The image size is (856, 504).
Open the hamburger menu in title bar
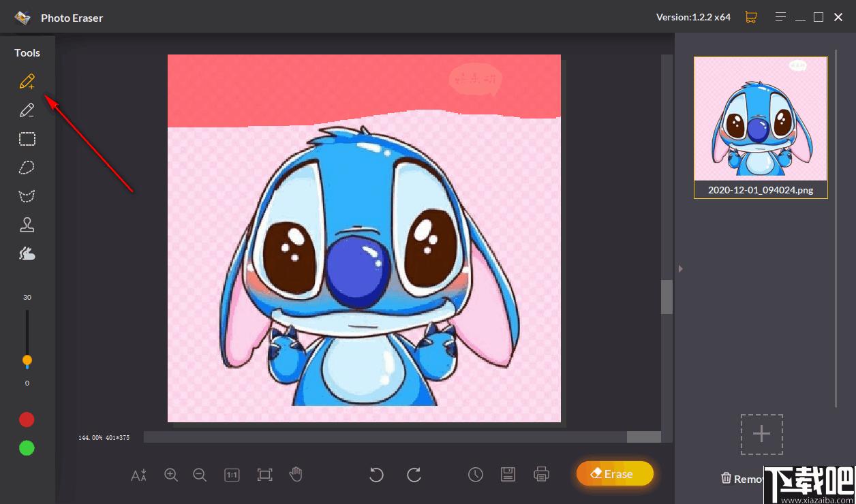tap(782, 17)
